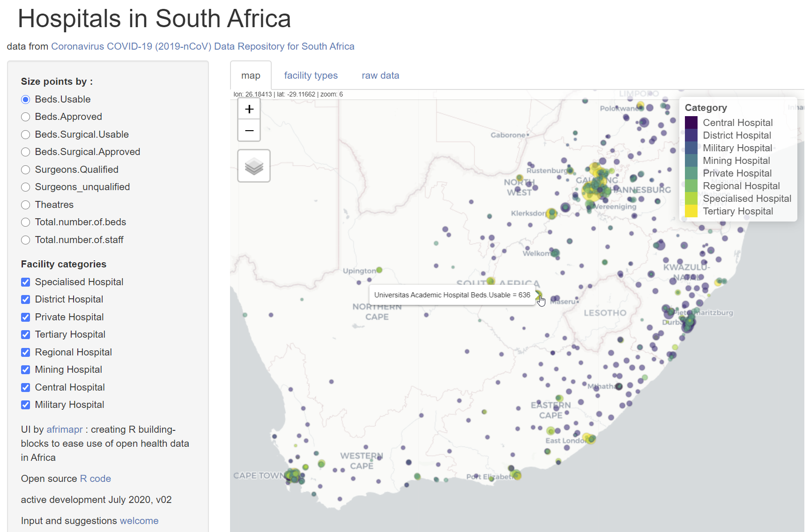
Task: Open the facility types tab
Action: tap(311, 75)
